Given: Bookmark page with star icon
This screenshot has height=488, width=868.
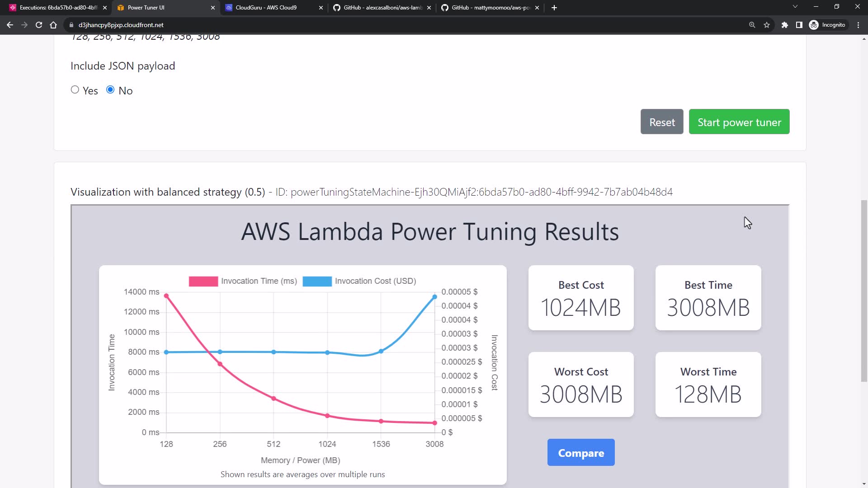Looking at the screenshot, I should [767, 25].
